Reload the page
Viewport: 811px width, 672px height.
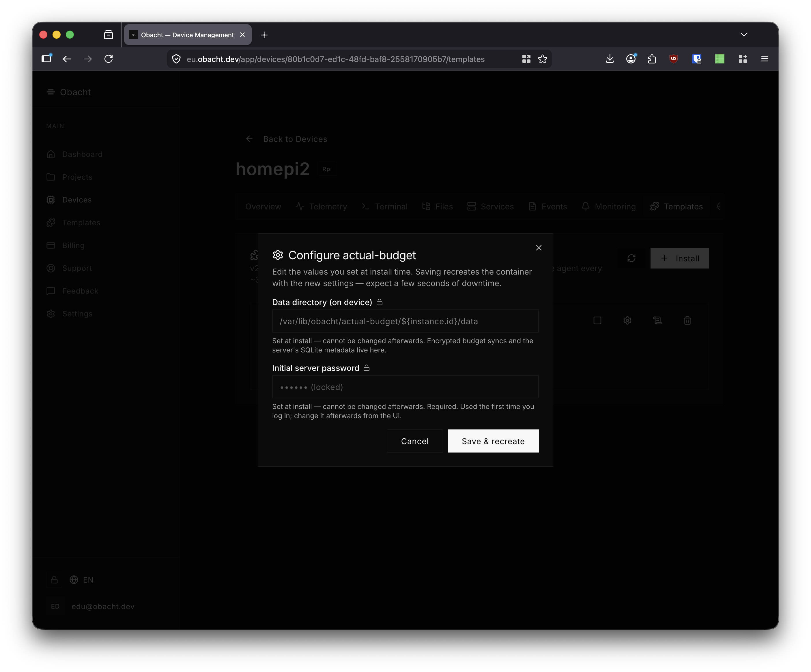click(x=109, y=59)
